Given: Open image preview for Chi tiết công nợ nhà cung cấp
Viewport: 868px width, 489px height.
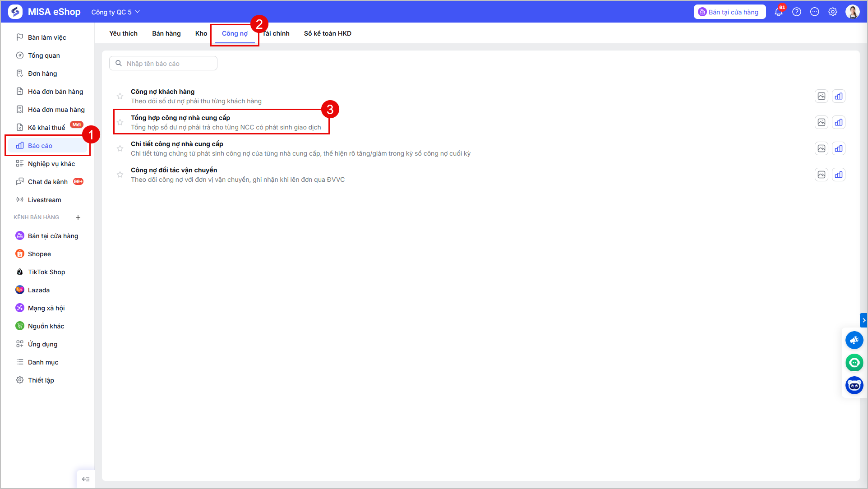Looking at the screenshot, I should (822, 148).
